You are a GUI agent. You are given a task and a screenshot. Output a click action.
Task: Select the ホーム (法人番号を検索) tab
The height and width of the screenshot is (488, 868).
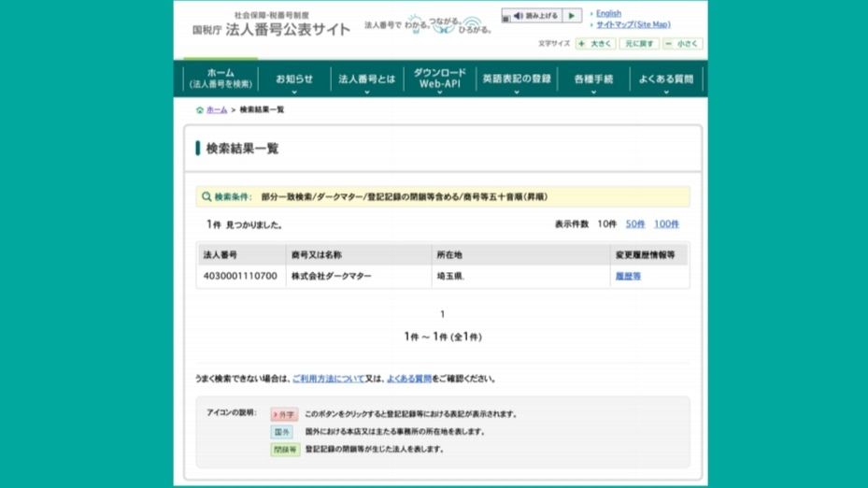(x=221, y=79)
